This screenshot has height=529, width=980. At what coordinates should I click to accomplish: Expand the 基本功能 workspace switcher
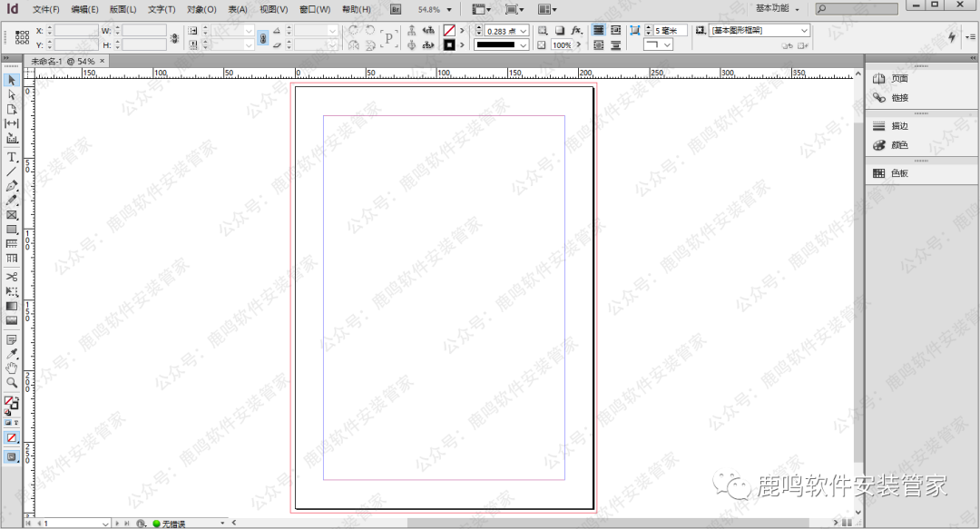(779, 9)
